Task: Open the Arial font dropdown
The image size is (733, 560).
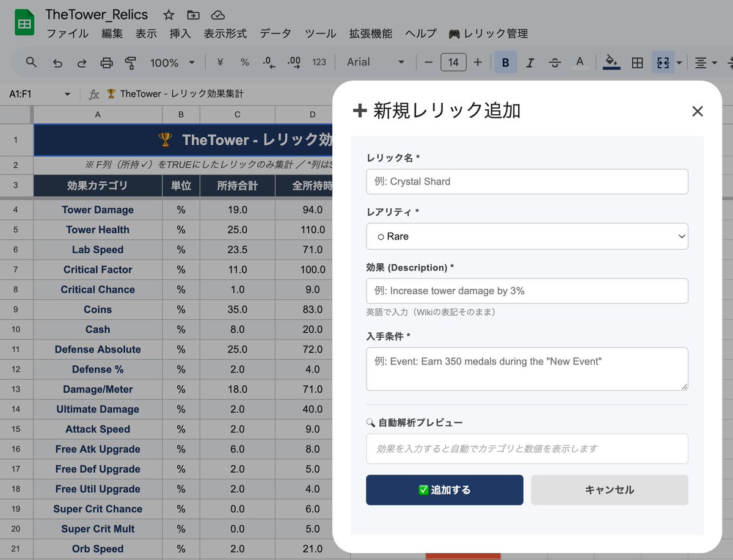Action: click(375, 62)
